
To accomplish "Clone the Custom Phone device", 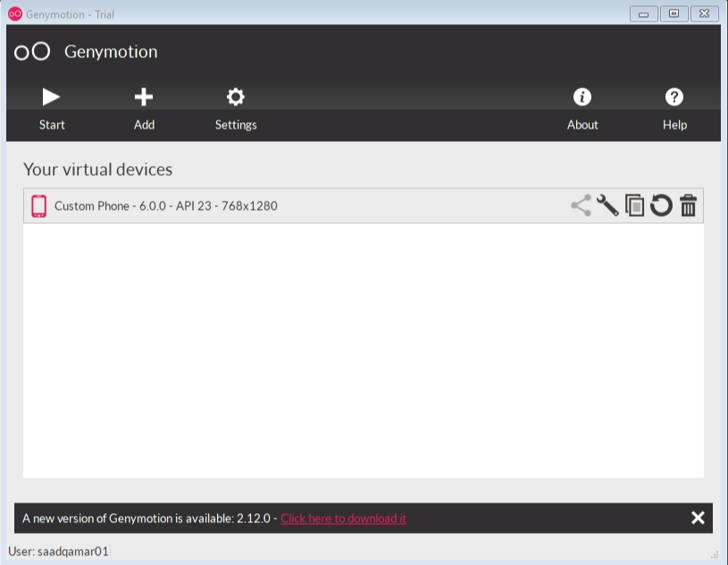I will 635,205.
